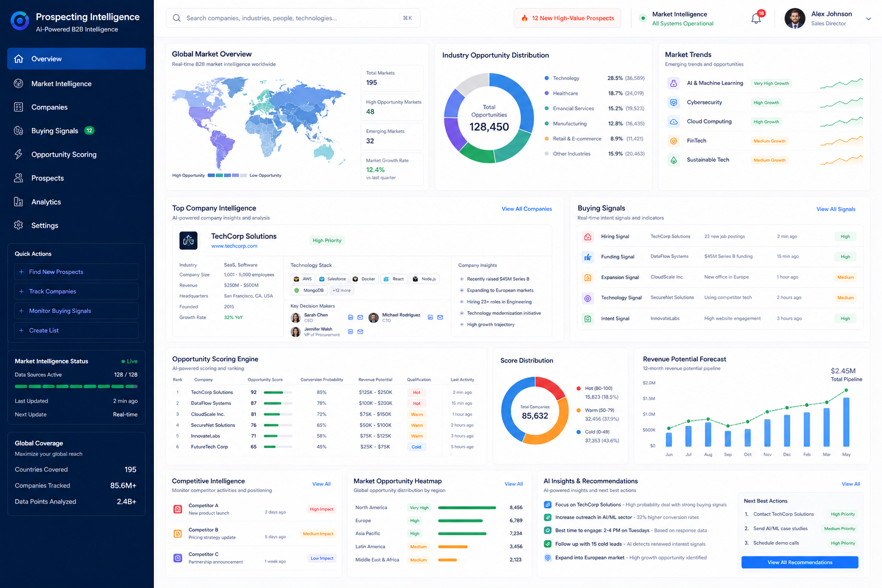Image resolution: width=882 pixels, height=588 pixels.
Task: Click the AI & Machine Learning trend icon
Action: coord(674,83)
